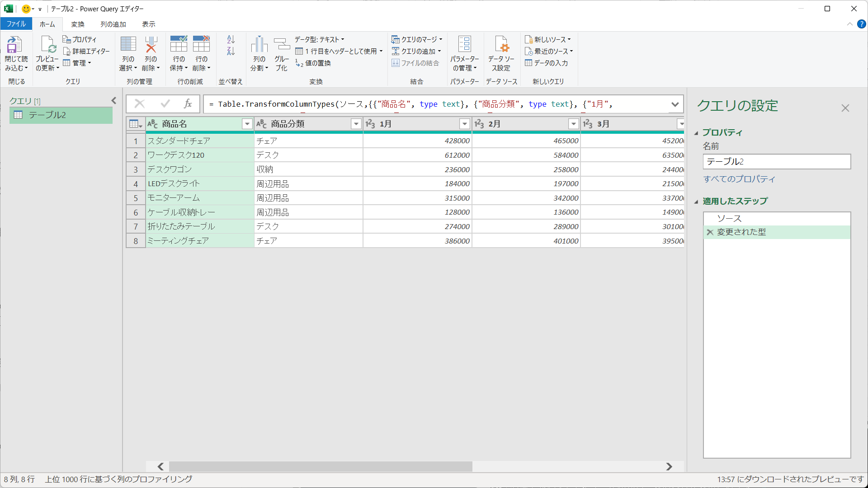Click Replace Values (値の置換)

pos(313,63)
